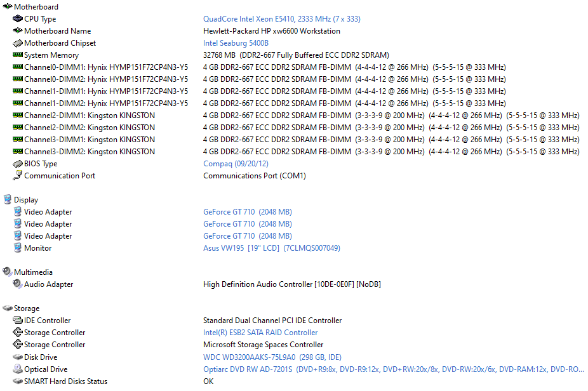Click the Channel2-DIMM2 memory module icon
This screenshot has height=391, width=588.
(18, 127)
